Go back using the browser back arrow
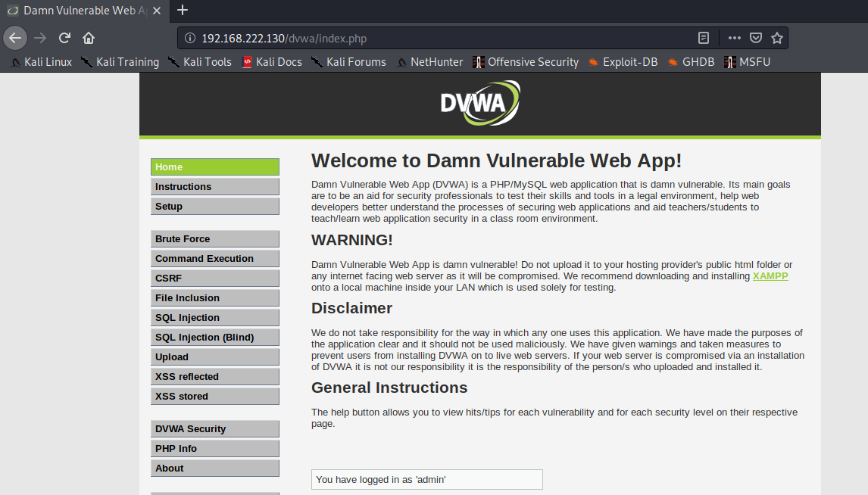The height and width of the screenshot is (495, 868). 15,38
